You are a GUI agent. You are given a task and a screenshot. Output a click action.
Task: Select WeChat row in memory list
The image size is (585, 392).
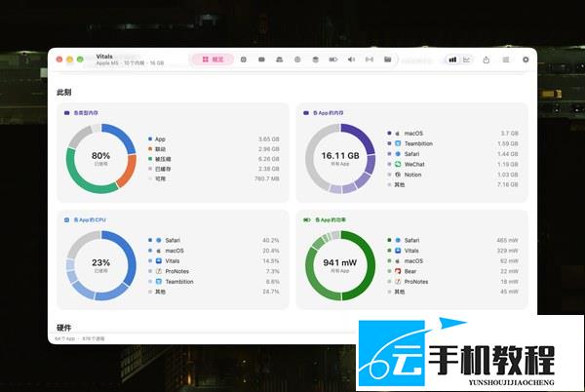[453, 164]
